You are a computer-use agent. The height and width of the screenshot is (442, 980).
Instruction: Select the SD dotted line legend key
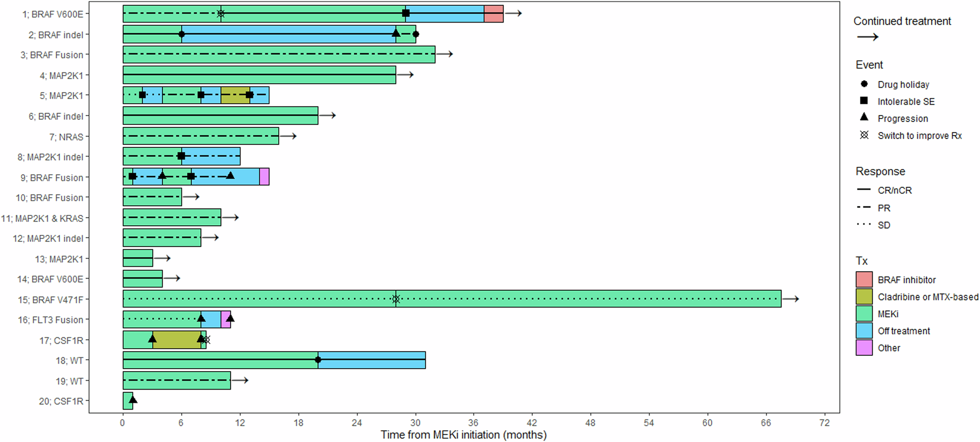click(864, 225)
